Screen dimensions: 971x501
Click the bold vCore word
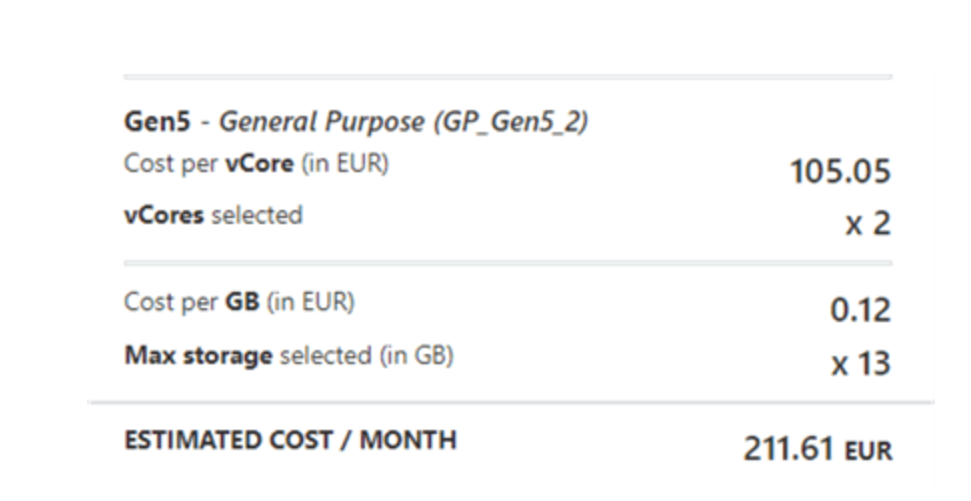coord(259,163)
